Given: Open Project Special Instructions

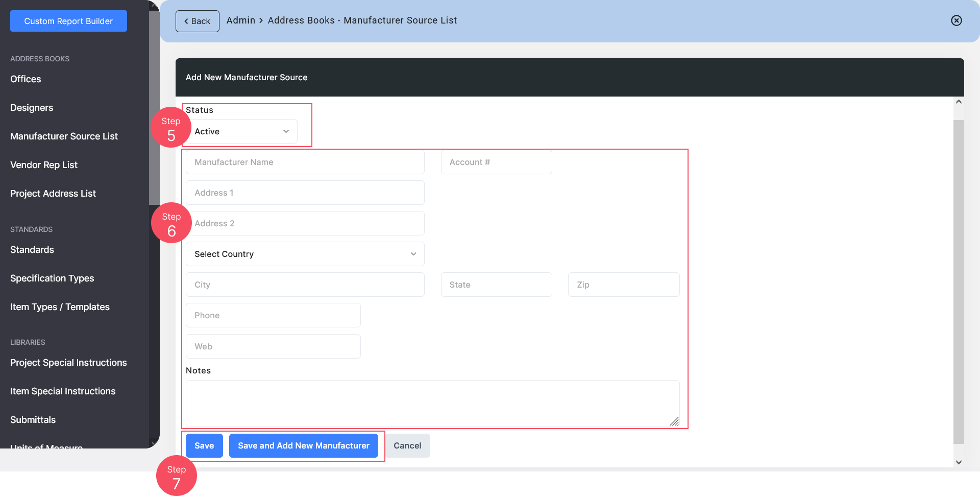Looking at the screenshot, I should click(x=68, y=363).
